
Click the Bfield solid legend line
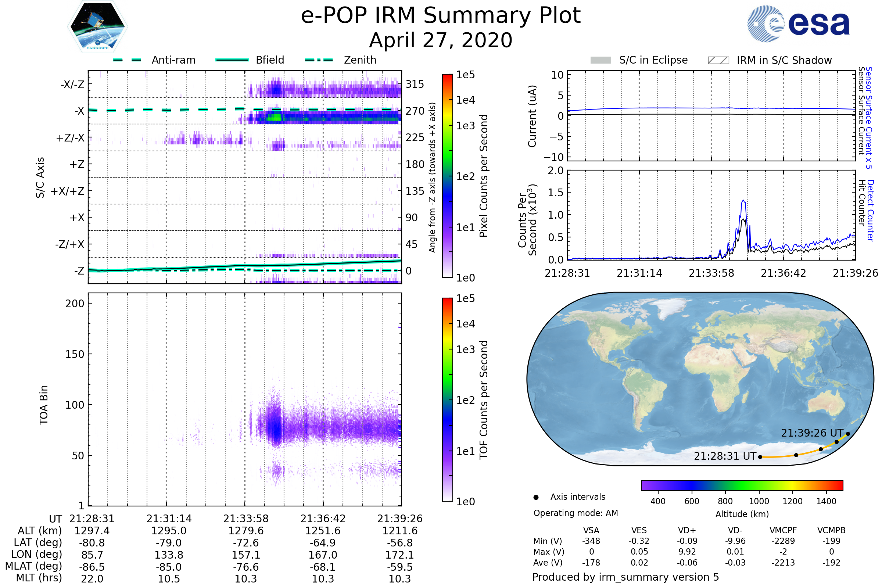232,60
